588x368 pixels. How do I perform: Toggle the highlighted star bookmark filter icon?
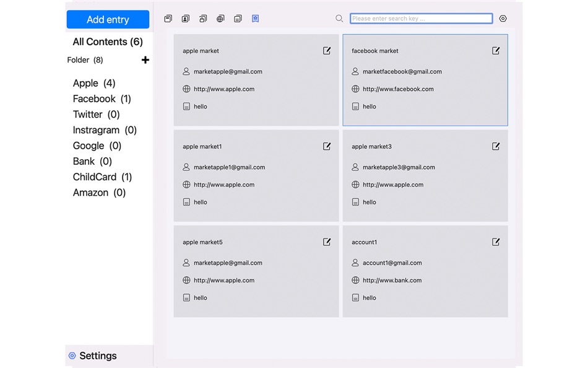pyautogui.click(x=256, y=19)
